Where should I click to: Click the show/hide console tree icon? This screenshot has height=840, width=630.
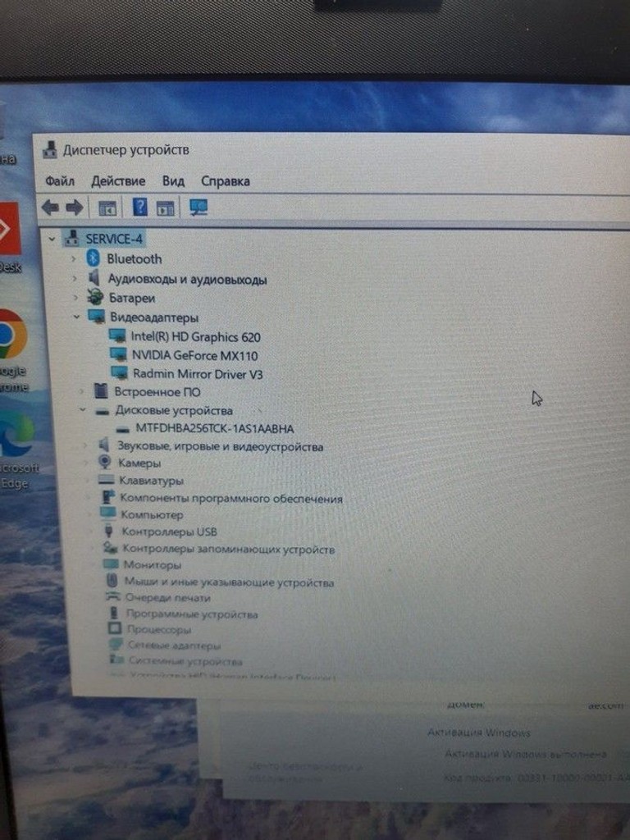107,208
